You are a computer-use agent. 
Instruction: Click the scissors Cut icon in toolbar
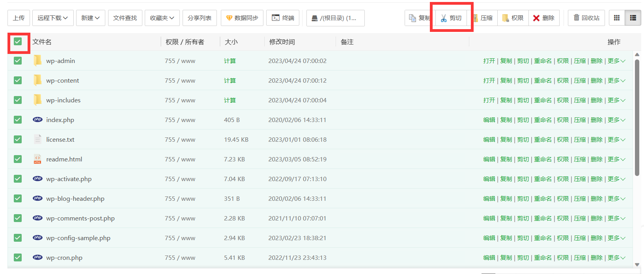tap(444, 18)
